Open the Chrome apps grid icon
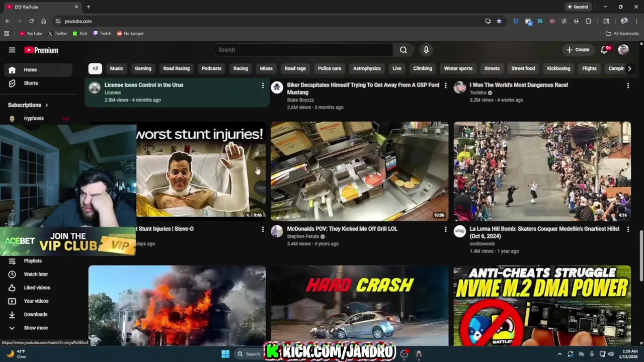This screenshot has width=644, height=362. pyautogui.click(x=7, y=33)
